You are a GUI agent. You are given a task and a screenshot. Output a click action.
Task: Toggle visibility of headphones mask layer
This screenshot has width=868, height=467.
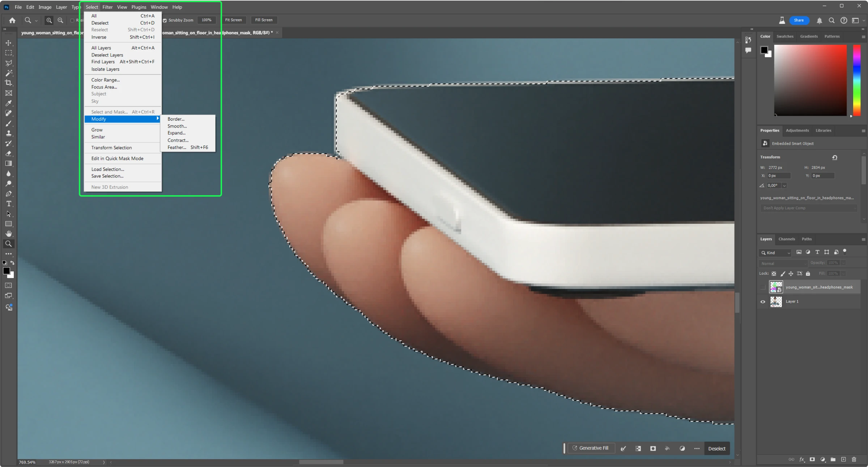point(762,286)
